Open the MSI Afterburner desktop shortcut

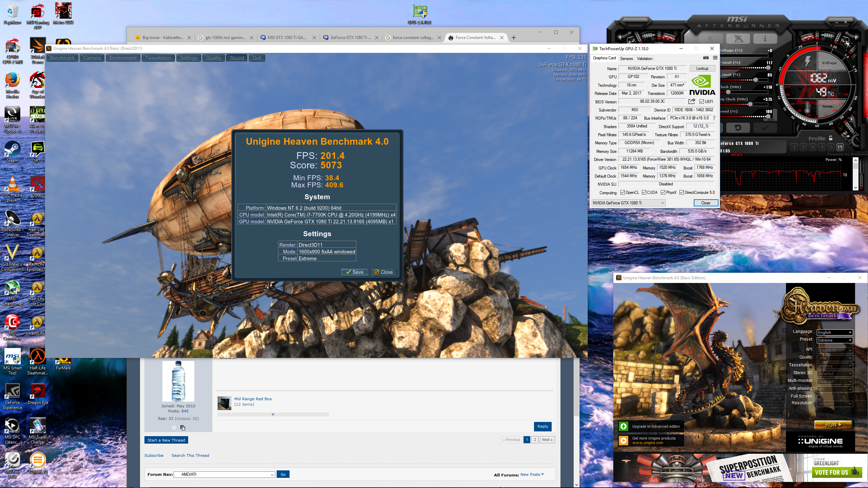tap(13, 293)
